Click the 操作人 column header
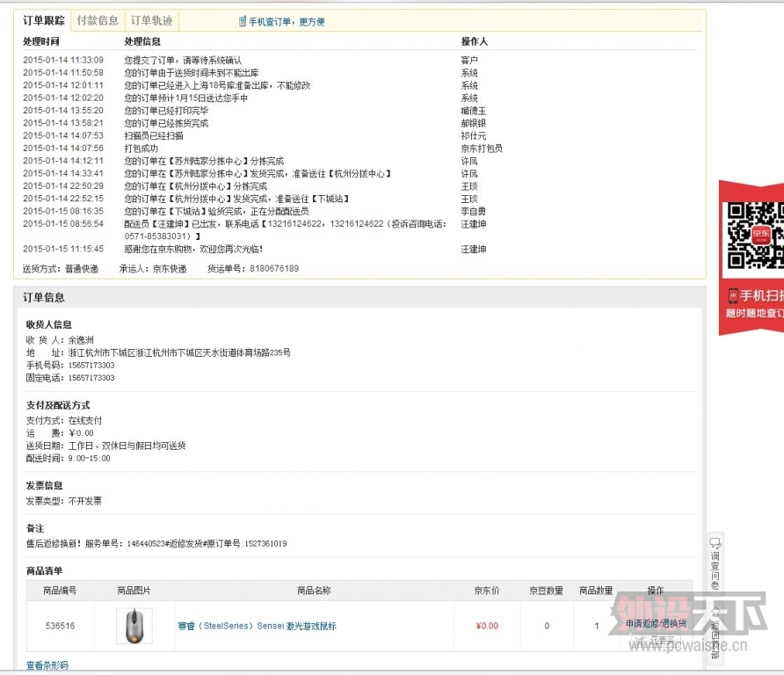 474,41
